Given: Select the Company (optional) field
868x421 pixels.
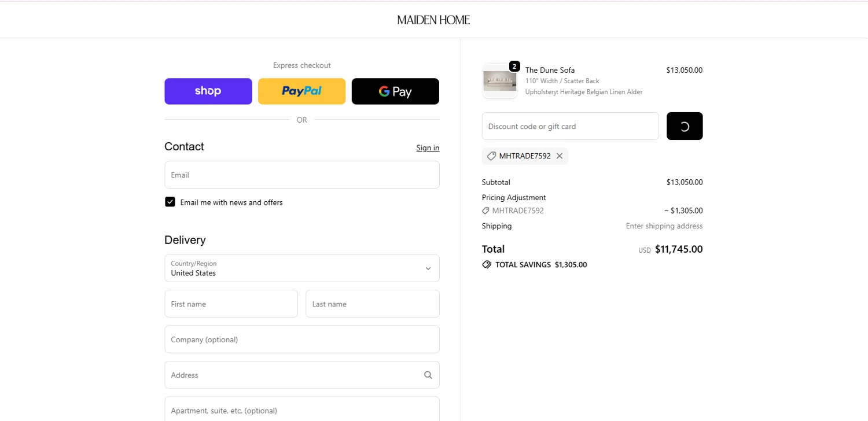Looking at the screenshot, I should coord(302,339).
